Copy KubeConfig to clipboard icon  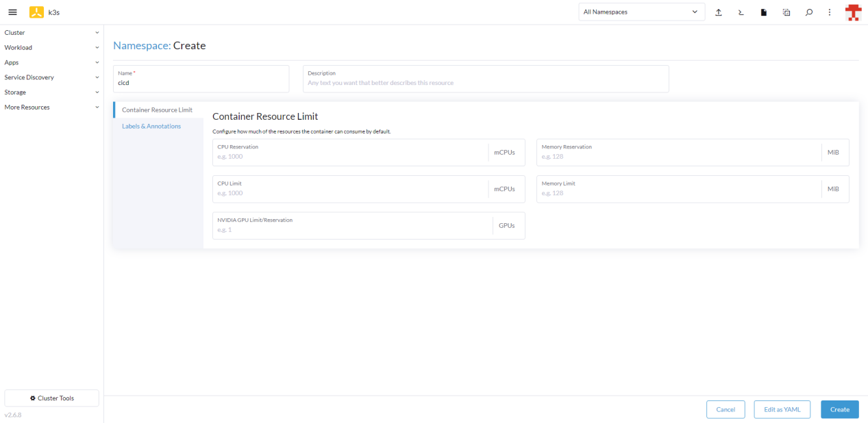pos(786,12)
